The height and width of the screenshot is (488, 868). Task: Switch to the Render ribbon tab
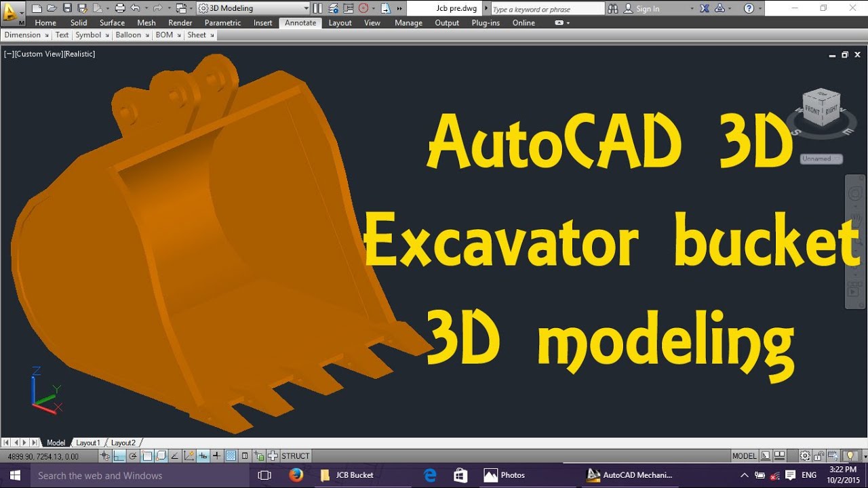(180, 22)
